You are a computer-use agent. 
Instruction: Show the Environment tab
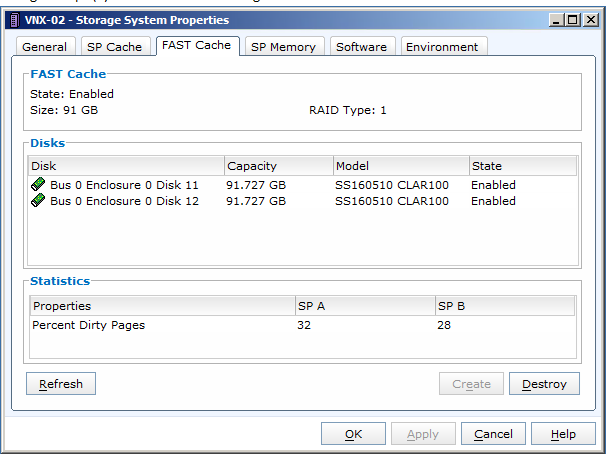click(443, 47)
